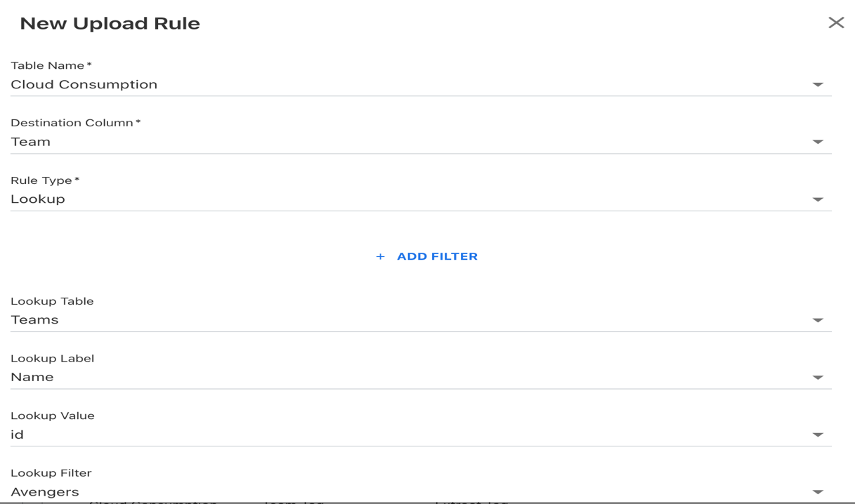Click the Lookup rule type value
855x504 pixels.
[38, 199]
